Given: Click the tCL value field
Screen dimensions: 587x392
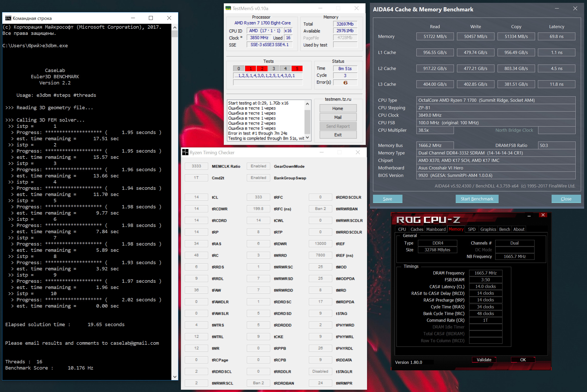Looking at the screenshot, I should tap(196, 197).
